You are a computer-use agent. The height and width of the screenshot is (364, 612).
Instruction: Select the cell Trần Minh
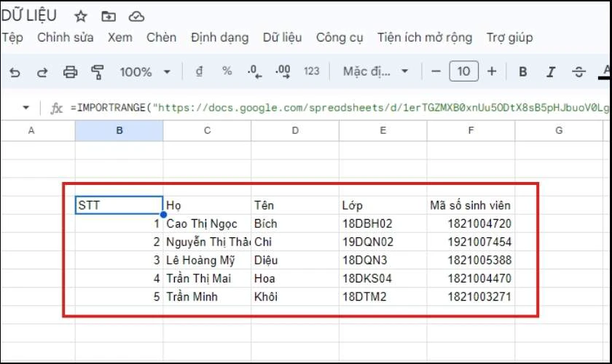207,297
